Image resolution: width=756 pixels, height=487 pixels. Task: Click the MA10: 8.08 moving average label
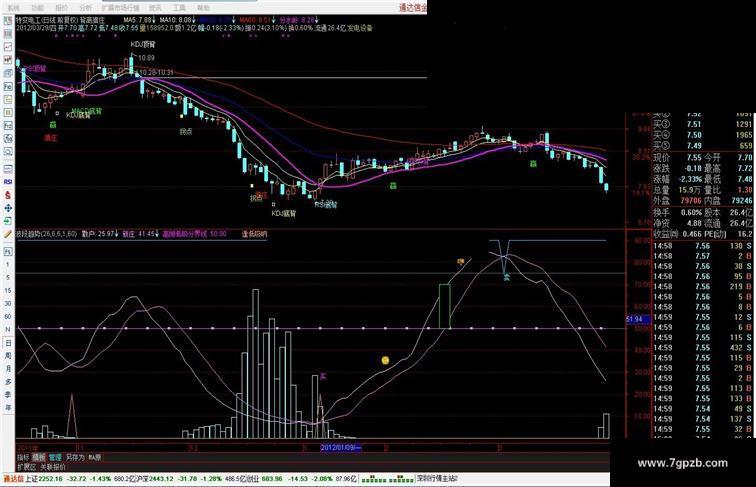[177, 20]
